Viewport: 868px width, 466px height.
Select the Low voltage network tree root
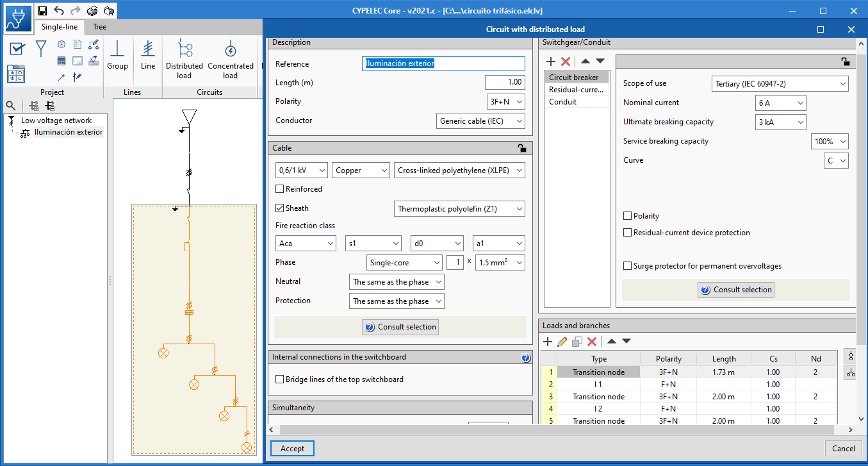point(56,121)
